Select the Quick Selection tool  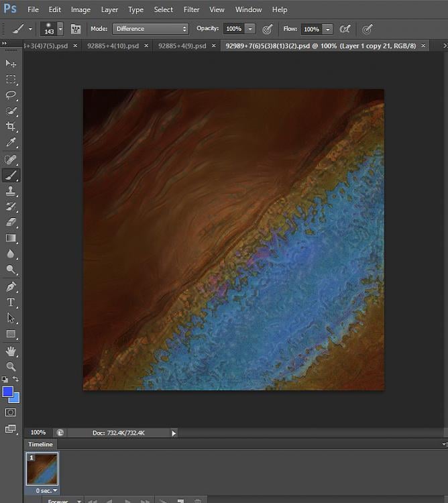click(11, 111)
